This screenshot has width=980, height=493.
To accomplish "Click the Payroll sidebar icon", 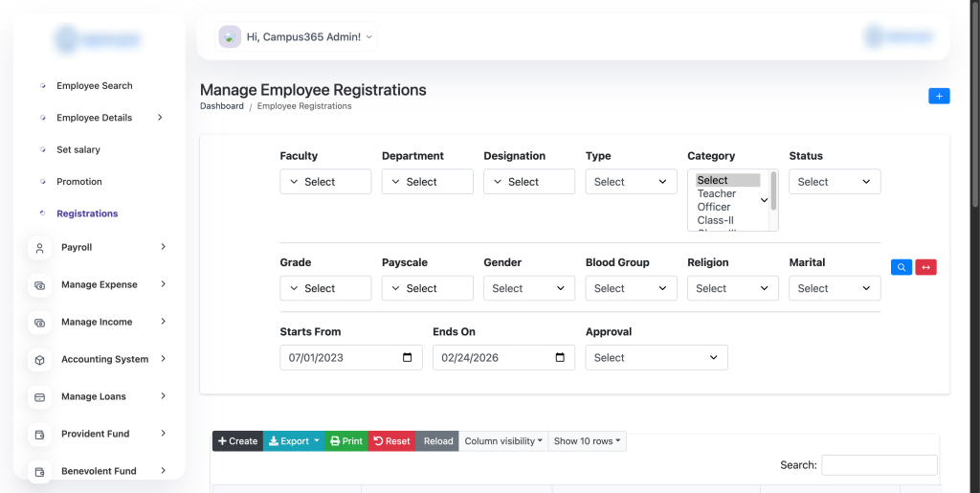I will [39, 248].
